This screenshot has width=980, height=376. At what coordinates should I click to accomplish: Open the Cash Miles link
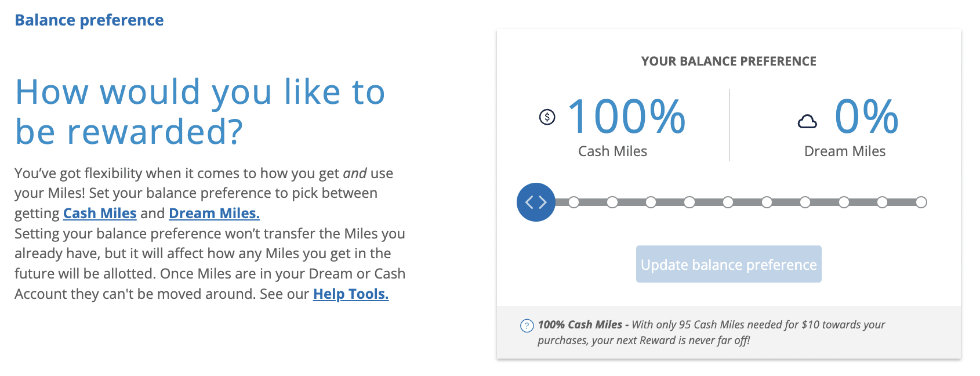[x=100, y=214]
